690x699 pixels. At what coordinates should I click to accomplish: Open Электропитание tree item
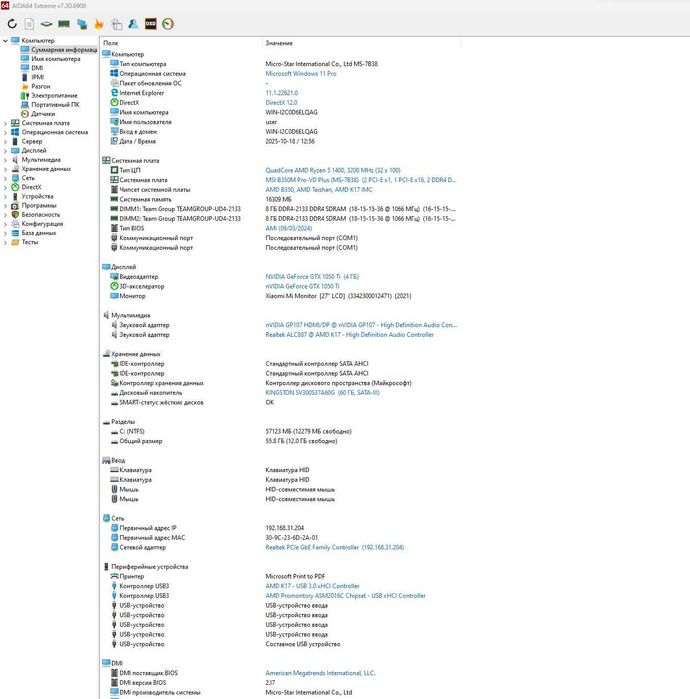pos(54,95)
